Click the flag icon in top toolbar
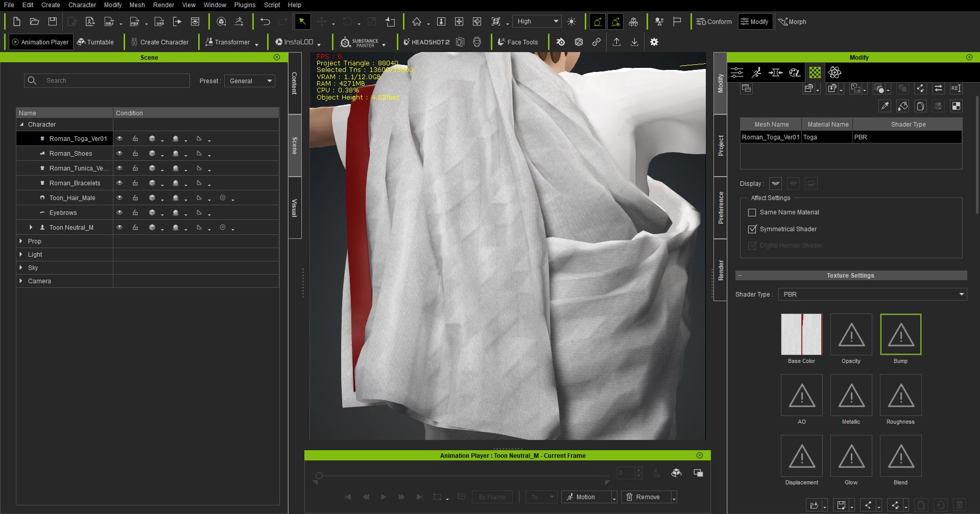 (x=677, y=21)
